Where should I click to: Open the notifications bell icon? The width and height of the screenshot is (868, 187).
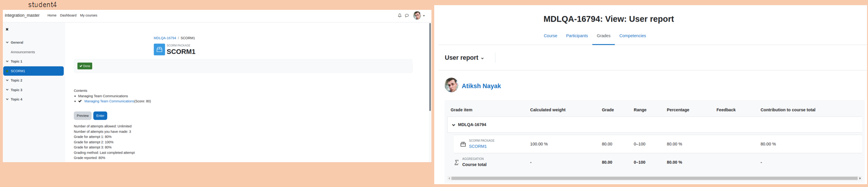[400, 15]
